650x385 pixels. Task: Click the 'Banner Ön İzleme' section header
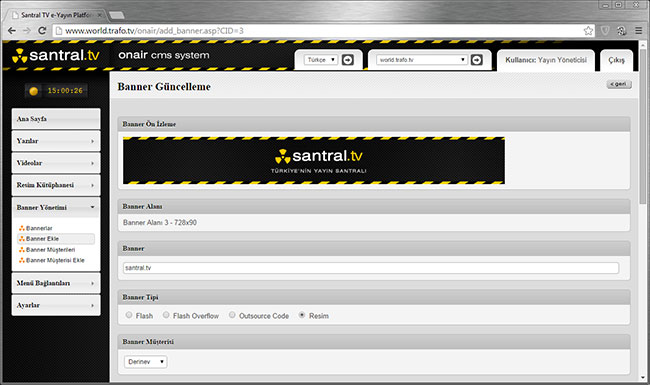coord(374,124)
